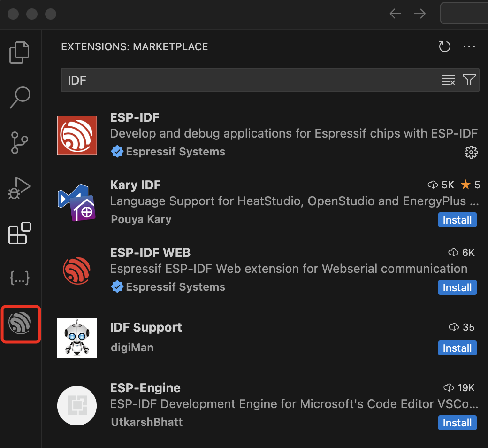Click the ESP-IDF extension red logo
The image size is (488, 448).
tap(77, 135)
